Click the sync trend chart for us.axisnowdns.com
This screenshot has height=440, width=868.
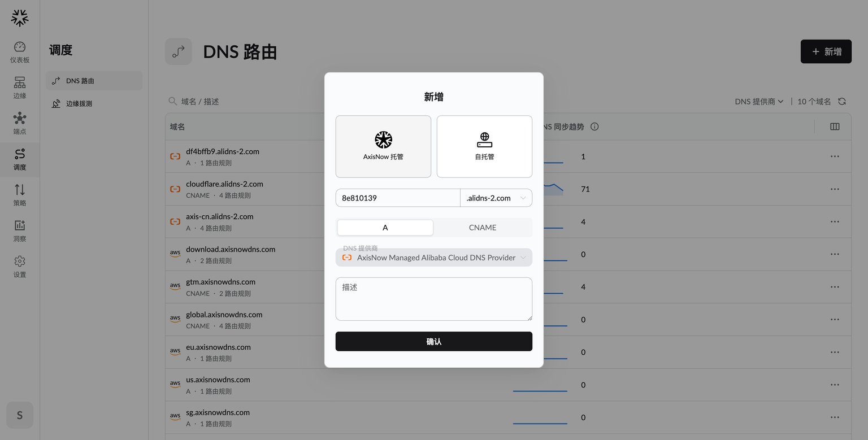coord(540,385)
